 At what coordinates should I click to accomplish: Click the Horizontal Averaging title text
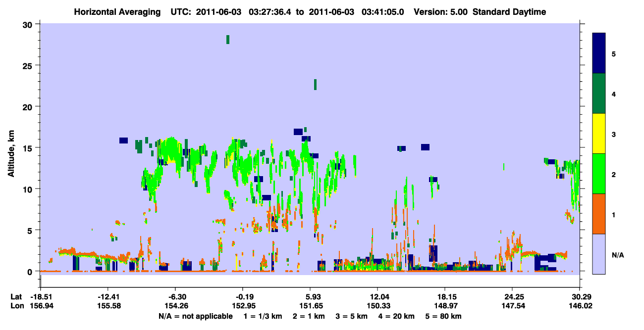click(117, 12)
